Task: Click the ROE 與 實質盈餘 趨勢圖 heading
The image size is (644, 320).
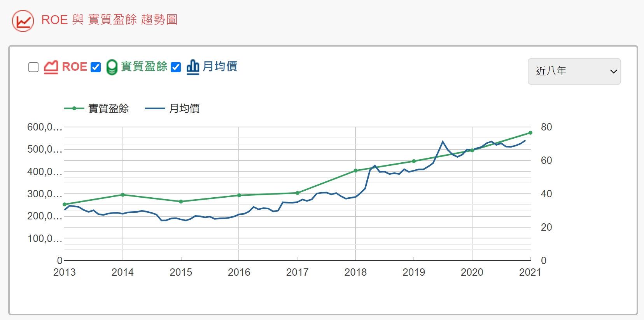Action: (x=109, y=20)
